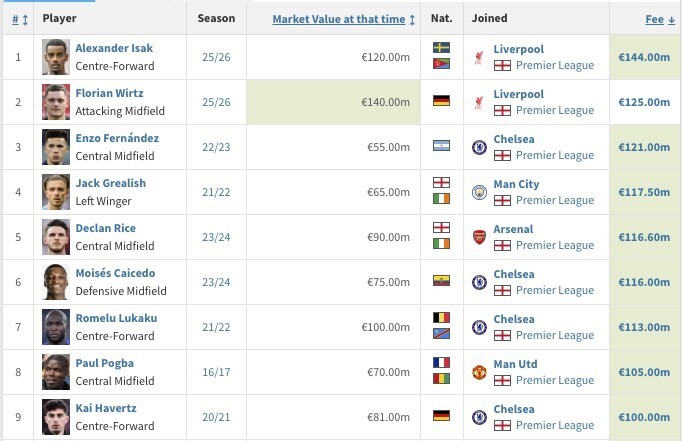Viewport: 682px width, 441px height.
Task: Click Romelu Lukaku's portrait thumbnail
Action: [x=56, y=327]
